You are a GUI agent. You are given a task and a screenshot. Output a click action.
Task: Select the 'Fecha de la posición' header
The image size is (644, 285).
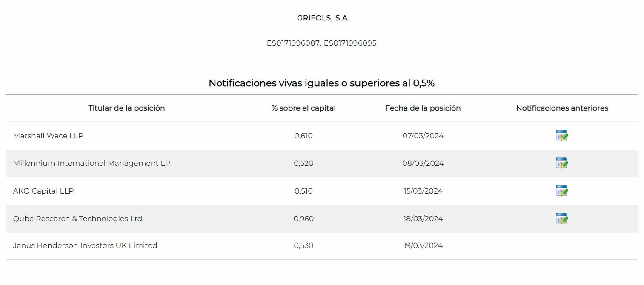pyautogui.click(x=423, y=108)
